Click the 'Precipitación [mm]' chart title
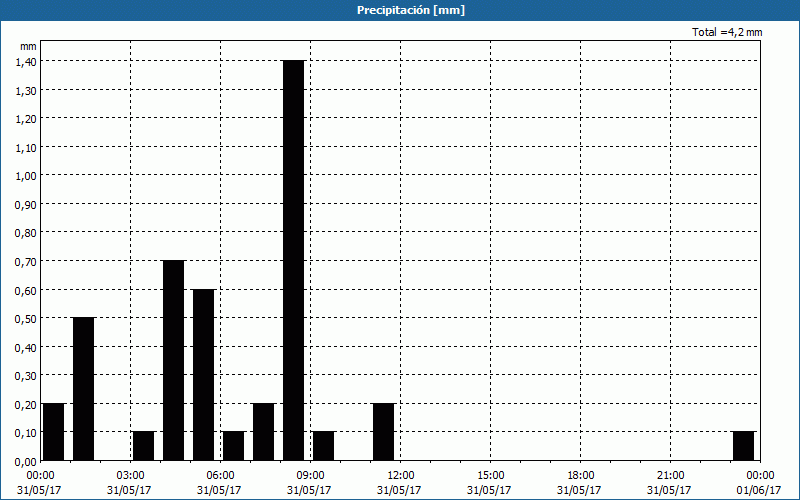800x500 pixels. (x=411, y=10)
